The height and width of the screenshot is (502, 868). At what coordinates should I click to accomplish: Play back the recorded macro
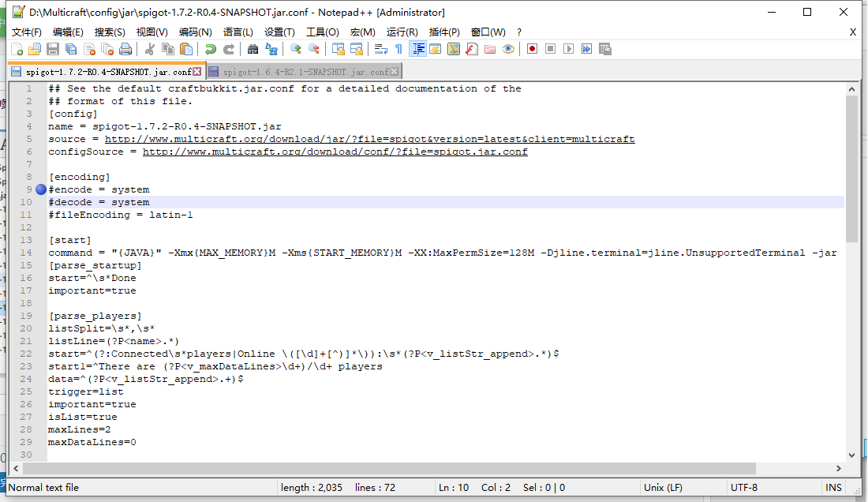[x=568, y=49]
